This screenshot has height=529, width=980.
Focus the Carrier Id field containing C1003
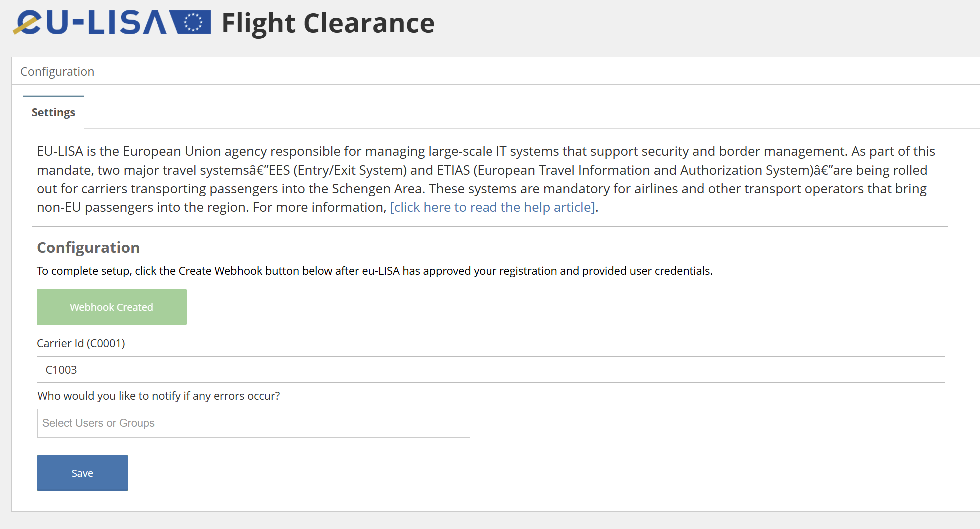pyautogui.click(x=490, y=370)
